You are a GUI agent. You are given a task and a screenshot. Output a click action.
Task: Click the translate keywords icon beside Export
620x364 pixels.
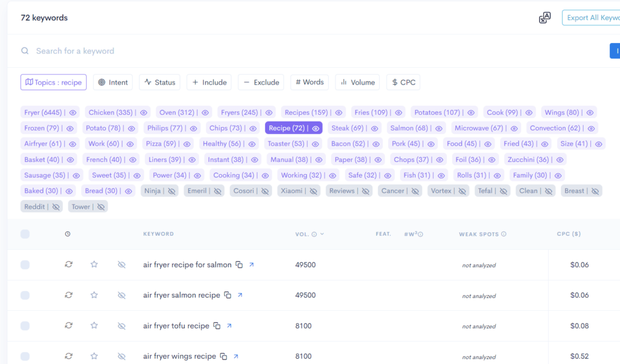(x=544, y=18)
